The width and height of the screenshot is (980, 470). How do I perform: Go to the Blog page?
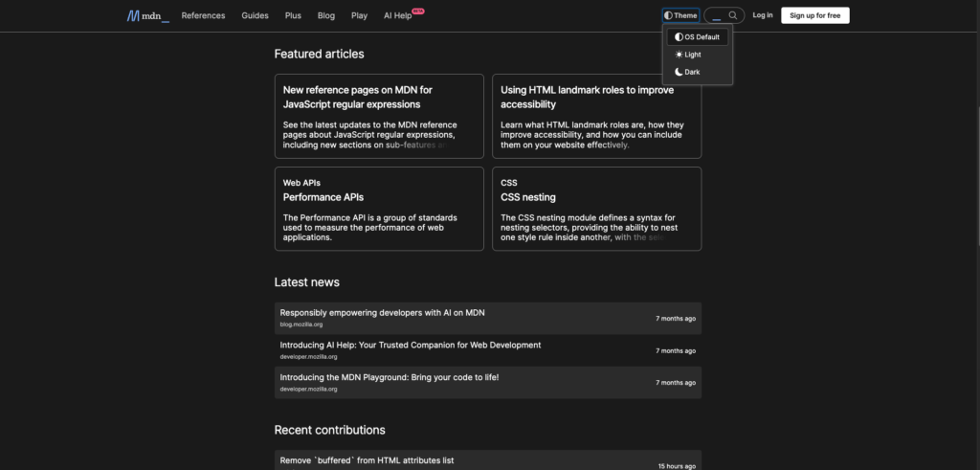(x=325, y=15)
